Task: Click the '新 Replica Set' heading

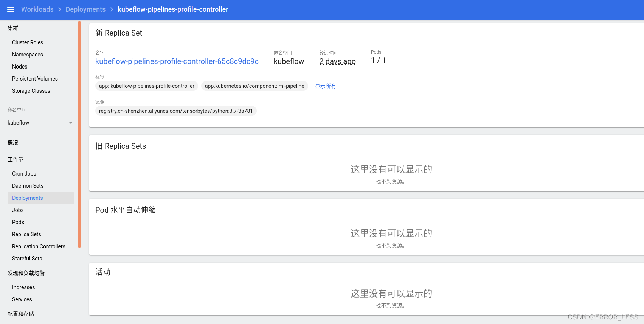Action: [119, 33]
